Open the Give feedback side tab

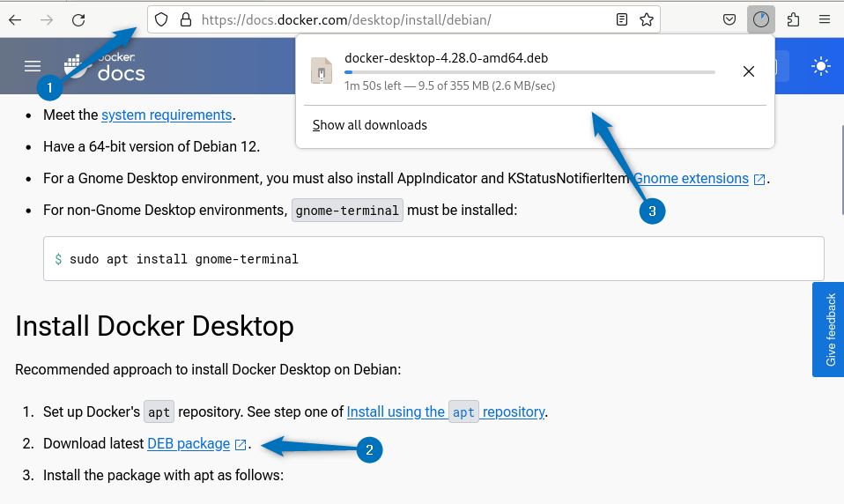pyautogui.click(x=828, y=330)
